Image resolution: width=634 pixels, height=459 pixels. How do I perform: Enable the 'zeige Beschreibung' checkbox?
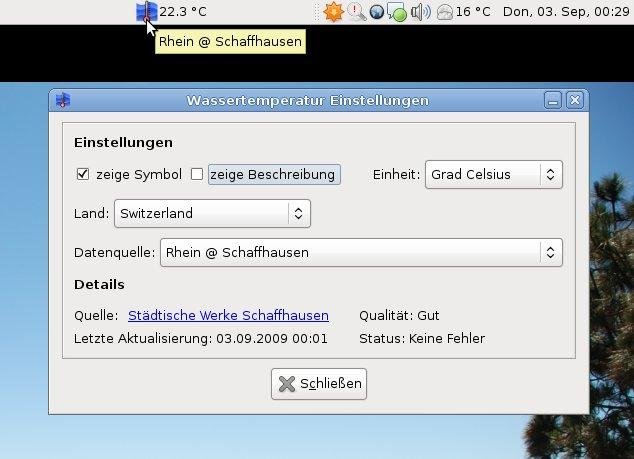(197, 174)
